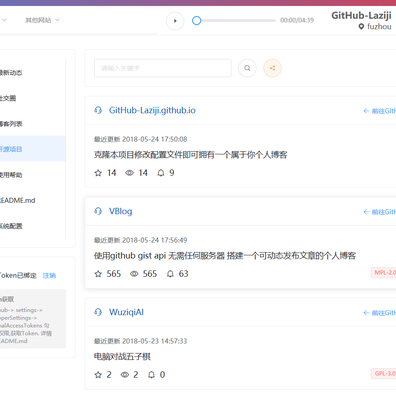Click the 2018-05-24 17:56:49 update time
The image size is (396, 396).
[x=155, y=240]
